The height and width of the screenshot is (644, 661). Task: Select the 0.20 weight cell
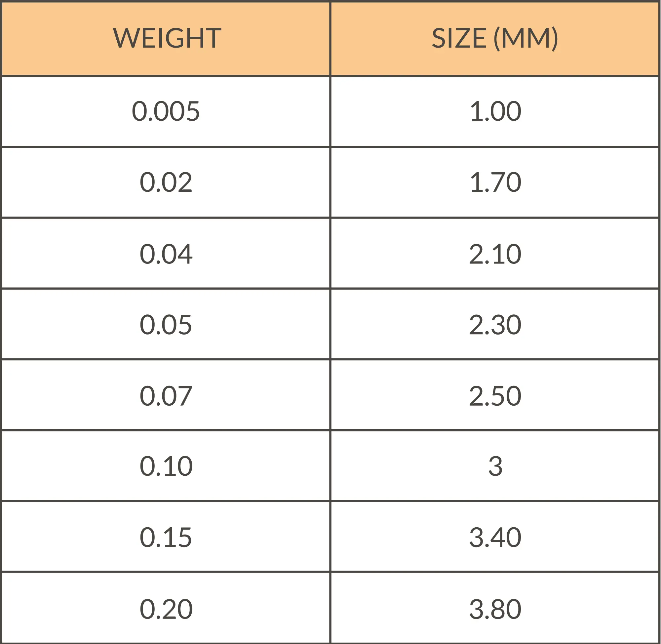(166, 608)
